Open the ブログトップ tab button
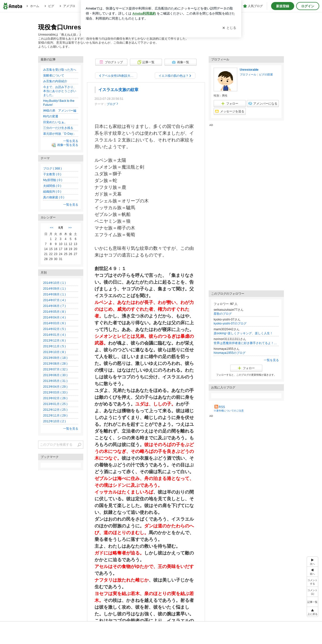322x644 pixels. (x=111, y=62)
